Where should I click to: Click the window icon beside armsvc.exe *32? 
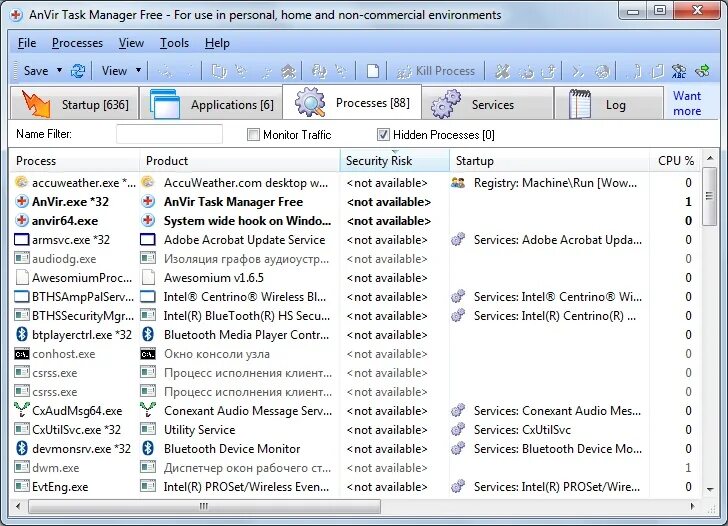21,240
